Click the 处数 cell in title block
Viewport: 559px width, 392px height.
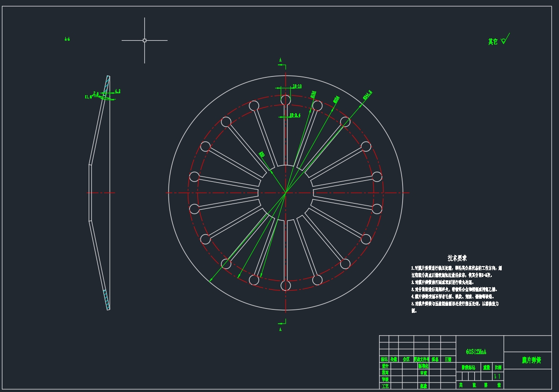tap(393, 359)
